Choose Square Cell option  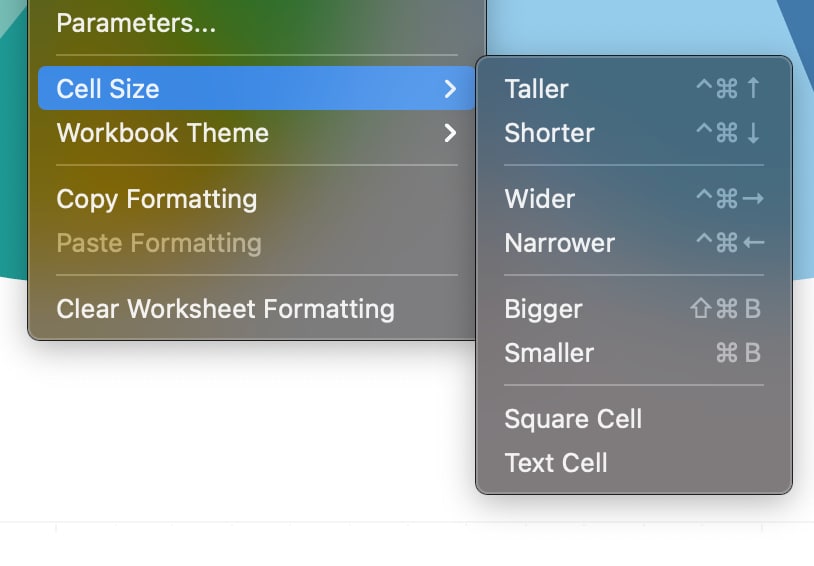634,419
